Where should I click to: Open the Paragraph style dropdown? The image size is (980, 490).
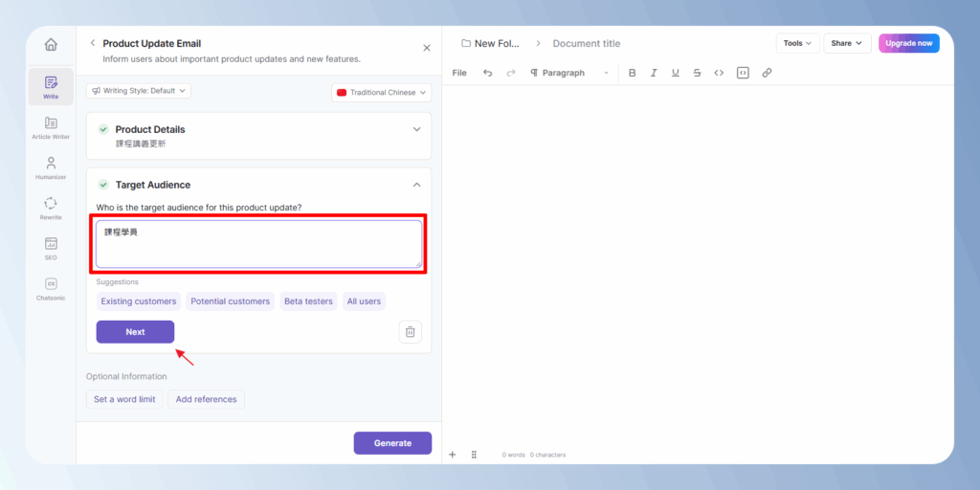pyautogui.click(x=568, y=73)
